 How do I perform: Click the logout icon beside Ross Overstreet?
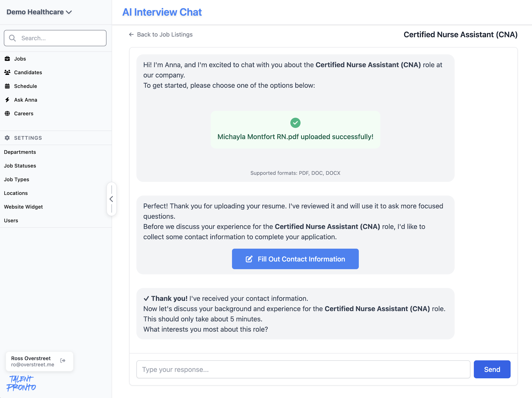[63, 361]
